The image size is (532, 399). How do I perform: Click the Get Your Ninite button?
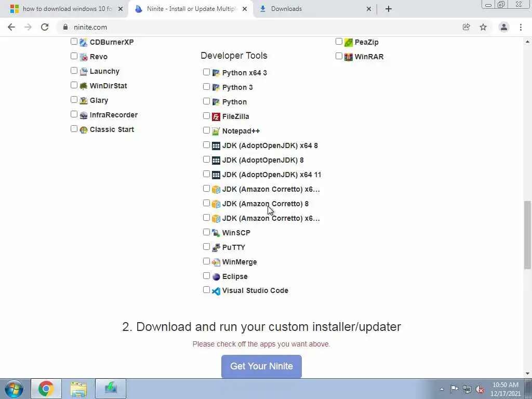(261, 366)
